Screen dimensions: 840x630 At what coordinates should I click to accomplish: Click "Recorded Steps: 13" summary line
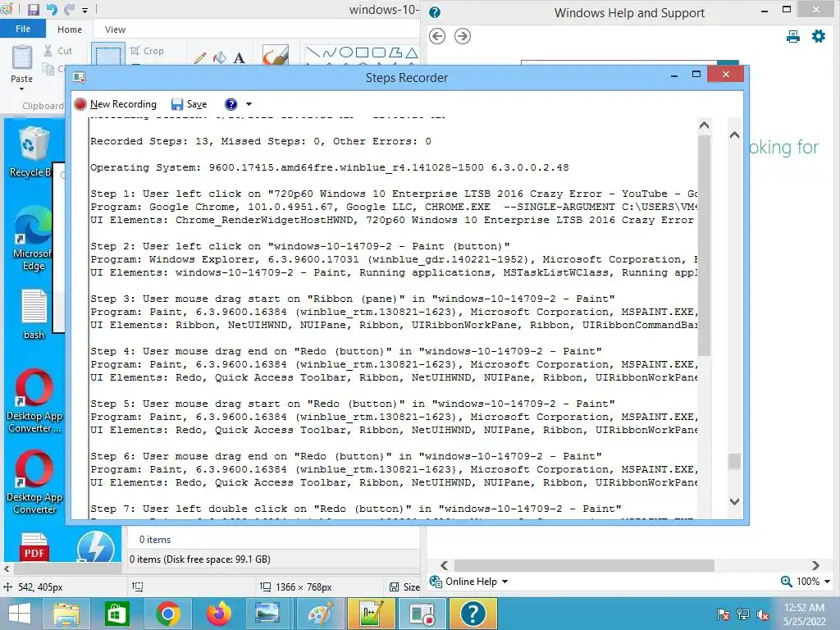260,141
